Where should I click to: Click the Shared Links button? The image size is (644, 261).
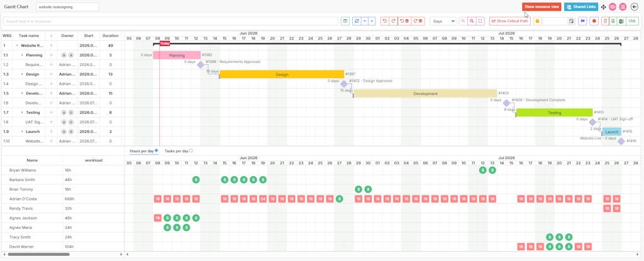pos(581,6)
